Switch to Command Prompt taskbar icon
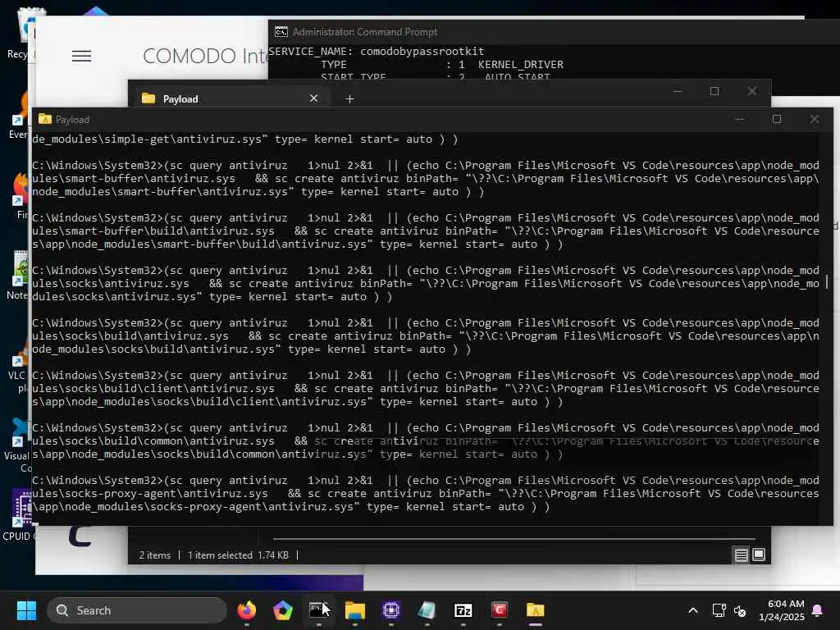The image size is (840, 630). point(318,610)
